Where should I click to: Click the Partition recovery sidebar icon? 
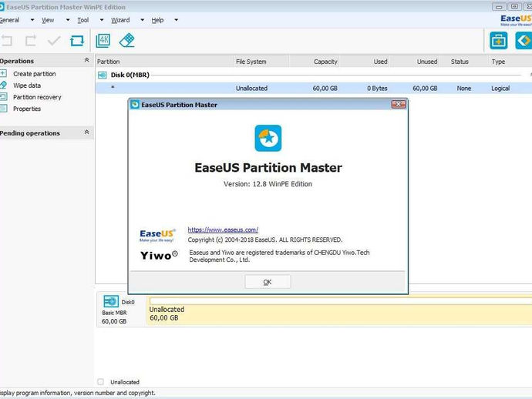point(3,97)
